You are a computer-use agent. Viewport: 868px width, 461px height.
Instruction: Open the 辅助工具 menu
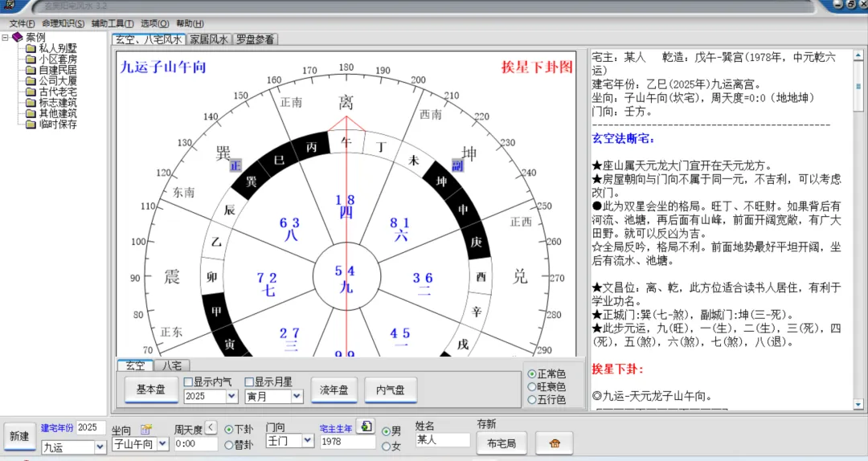click(x=113, y=23)
